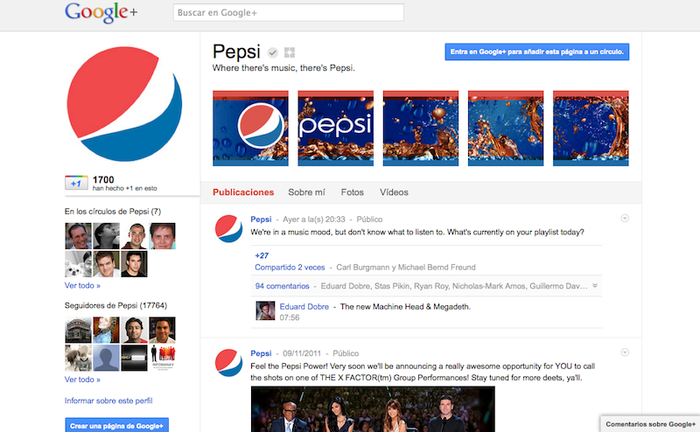700x432 pixels.
Task: Open the X Factor judges photo
Action: tap(373, 409)
